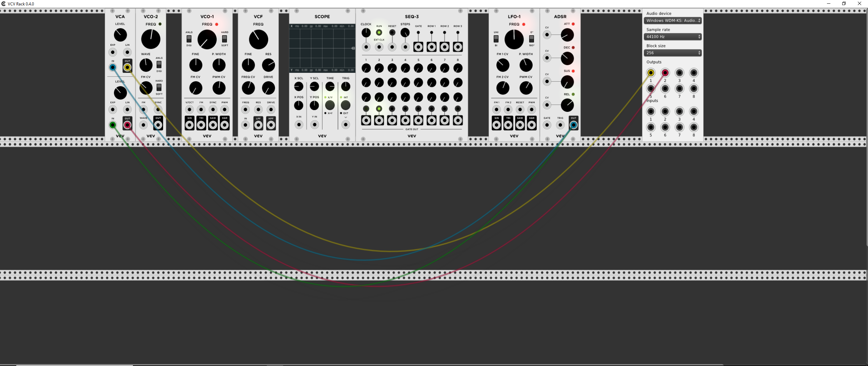
Task: Click the VCV Rack title bar icon
Action: click(4, 4)
